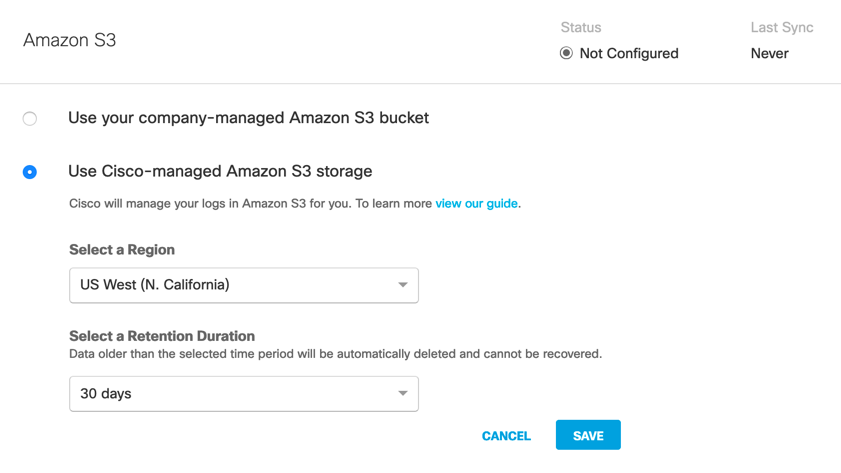Select Cisco-managed Amazon S3 storage radio button
The height and width of the screenshot is (473, 841).
[30, 172]
